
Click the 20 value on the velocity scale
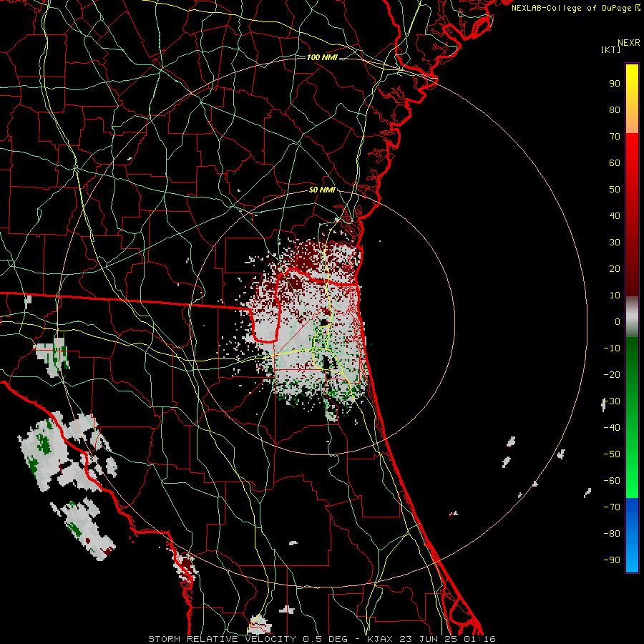[x=615, y=269]
